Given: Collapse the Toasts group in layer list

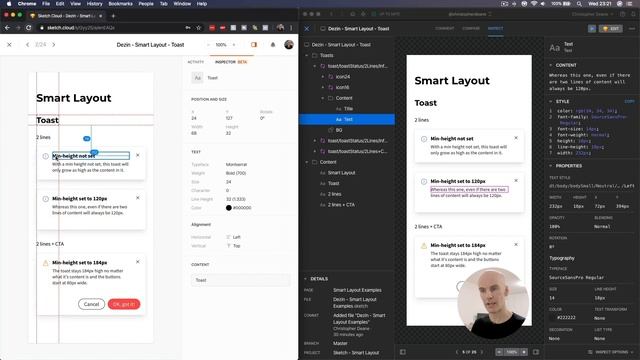Looking at the screenshot, I should pyautogui.click(x=307, y=55).
